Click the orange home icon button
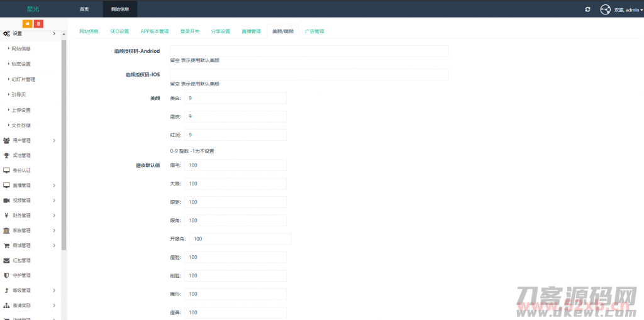 (x=28, y=24)
